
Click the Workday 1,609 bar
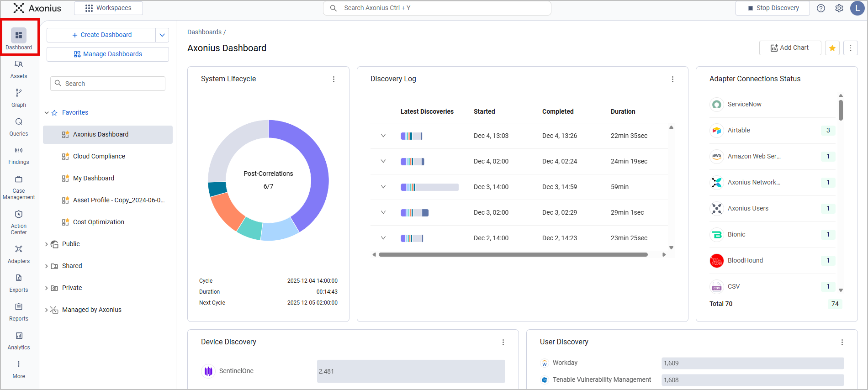click(753, 364)
